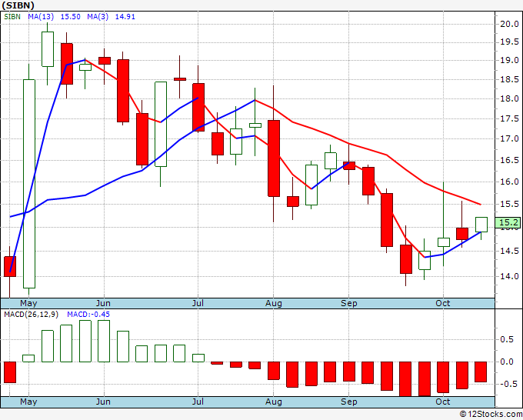
Task: Click Jun on the price chart axis
Action: [103, 303]
